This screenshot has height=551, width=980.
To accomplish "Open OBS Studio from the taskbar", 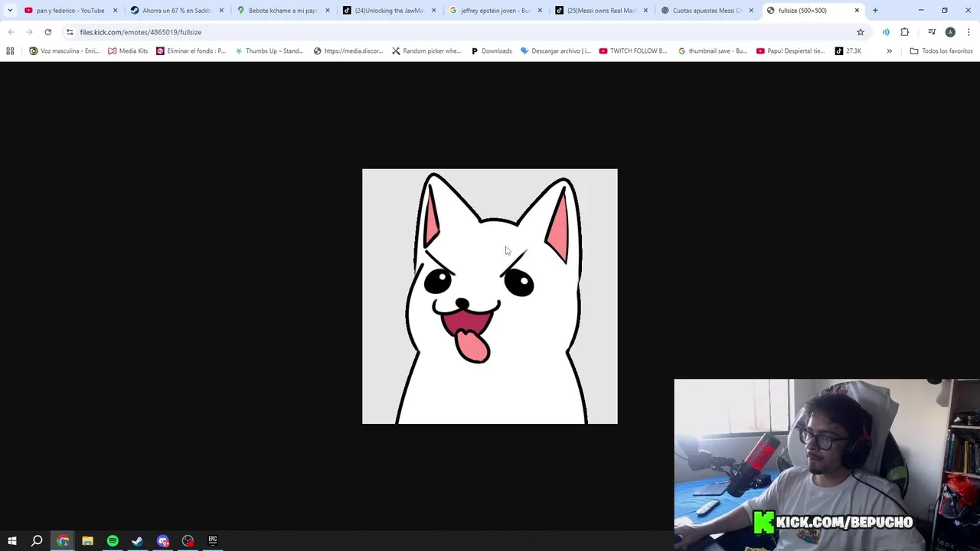I will 188,541.
